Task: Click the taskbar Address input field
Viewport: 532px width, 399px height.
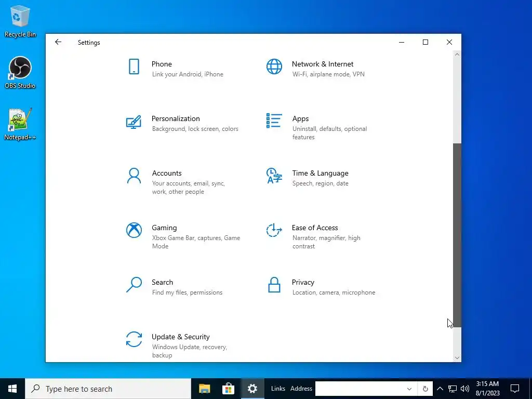Action: (361, 389)
